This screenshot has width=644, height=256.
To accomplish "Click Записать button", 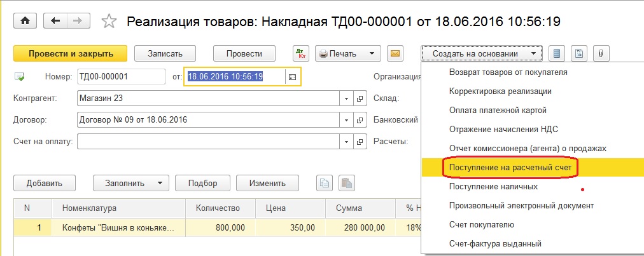I will [x=165, y=54].
